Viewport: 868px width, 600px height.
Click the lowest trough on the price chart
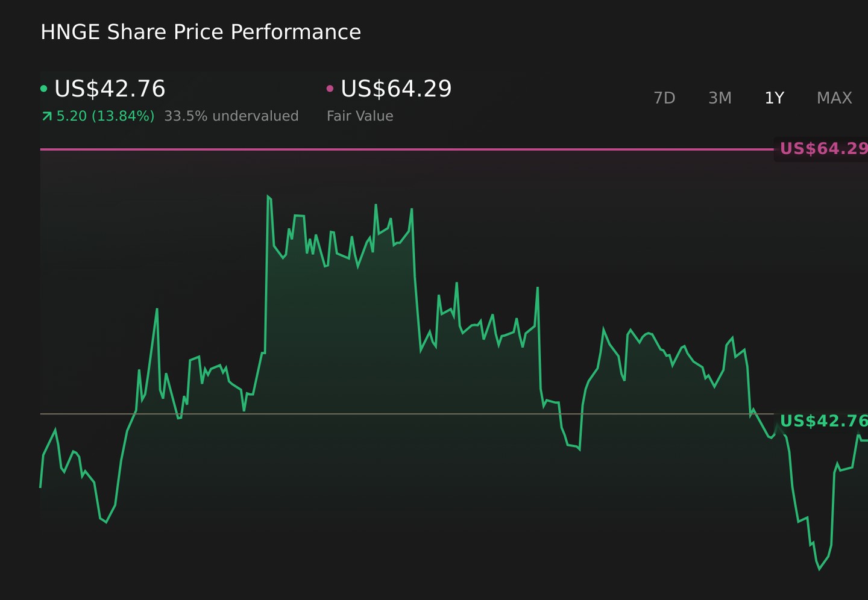click(820, 569)
